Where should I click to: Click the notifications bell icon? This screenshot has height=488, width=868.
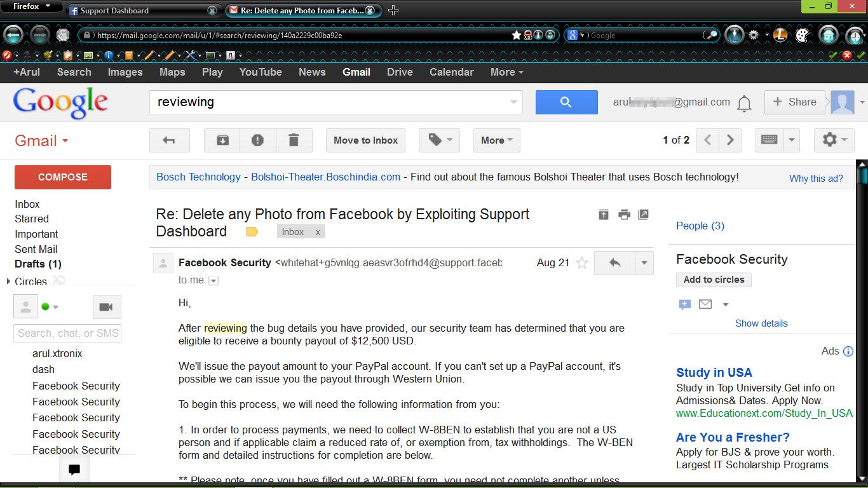[744, 104]
